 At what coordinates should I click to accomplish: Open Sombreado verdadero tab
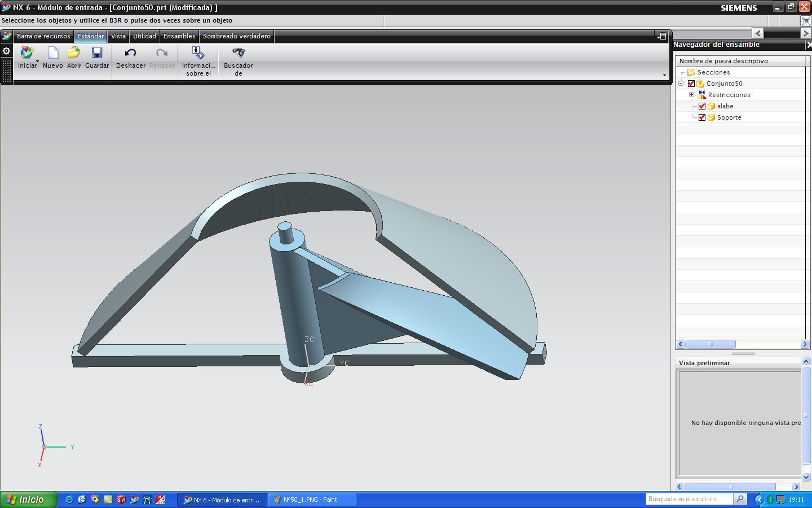click(x=237, y=36)
